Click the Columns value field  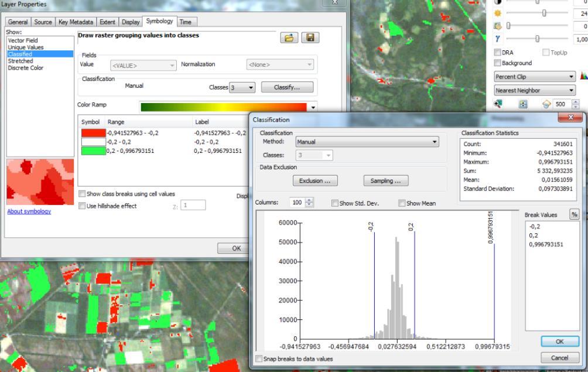point(298,203)
